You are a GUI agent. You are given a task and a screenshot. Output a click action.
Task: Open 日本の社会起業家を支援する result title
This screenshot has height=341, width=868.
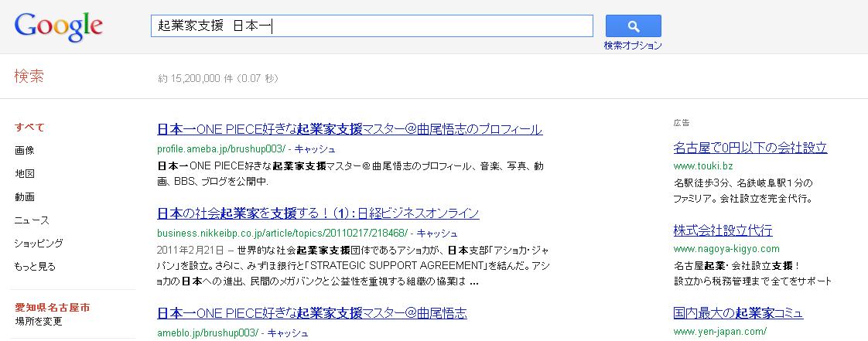(318, 213)
